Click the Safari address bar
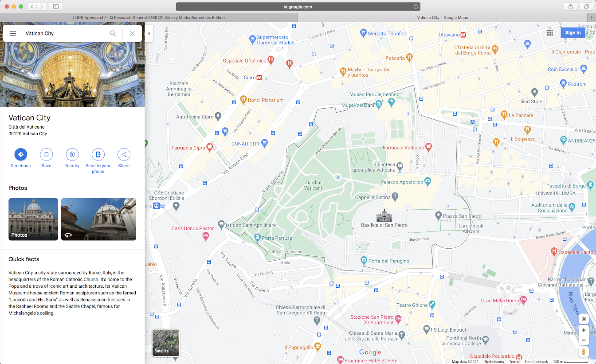Image resolution: width=596 pixels, height=364 pixels. [x=298, y=7]
